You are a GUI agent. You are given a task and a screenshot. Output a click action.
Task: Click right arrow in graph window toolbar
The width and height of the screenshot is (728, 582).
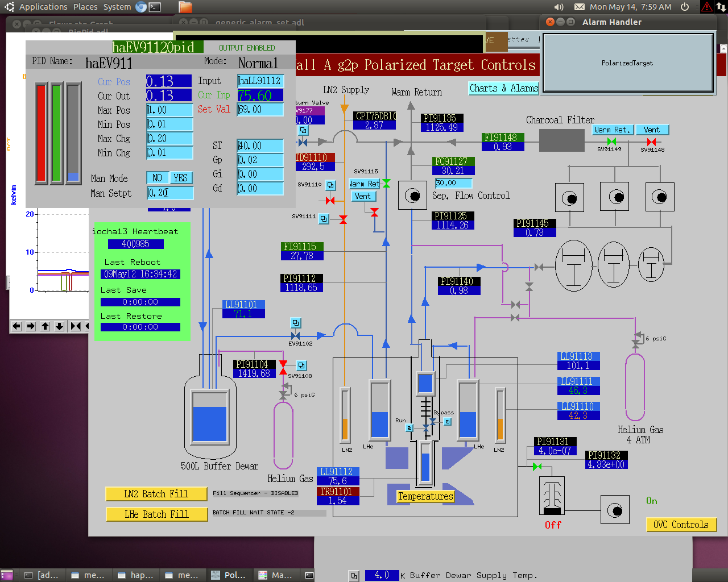click(31, 326)
